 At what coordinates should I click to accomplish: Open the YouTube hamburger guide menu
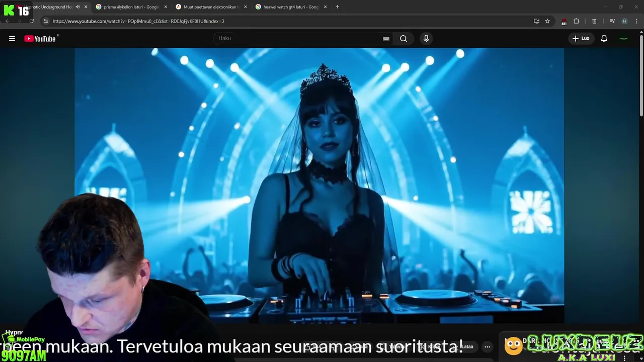coord(12,39)
